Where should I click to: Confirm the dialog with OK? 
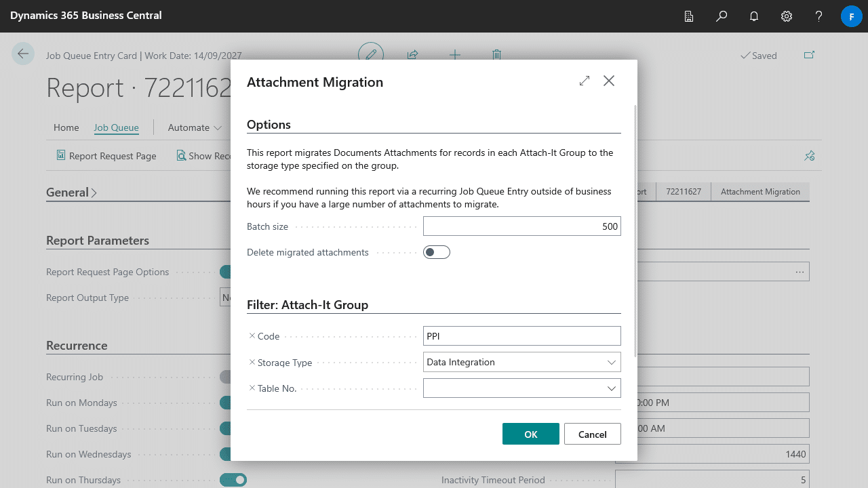tap(530, 434)
